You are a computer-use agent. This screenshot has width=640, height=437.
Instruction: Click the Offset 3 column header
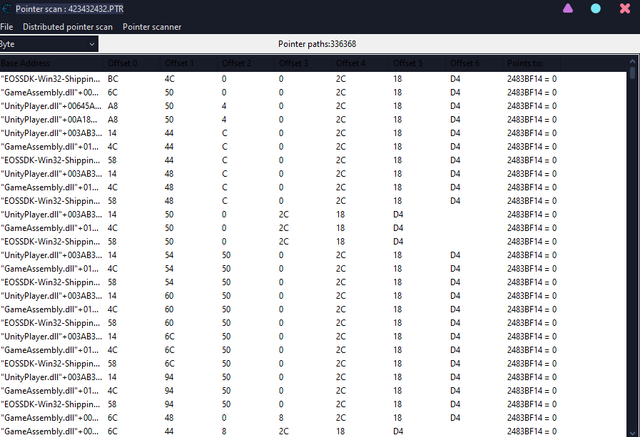(303, 63)
